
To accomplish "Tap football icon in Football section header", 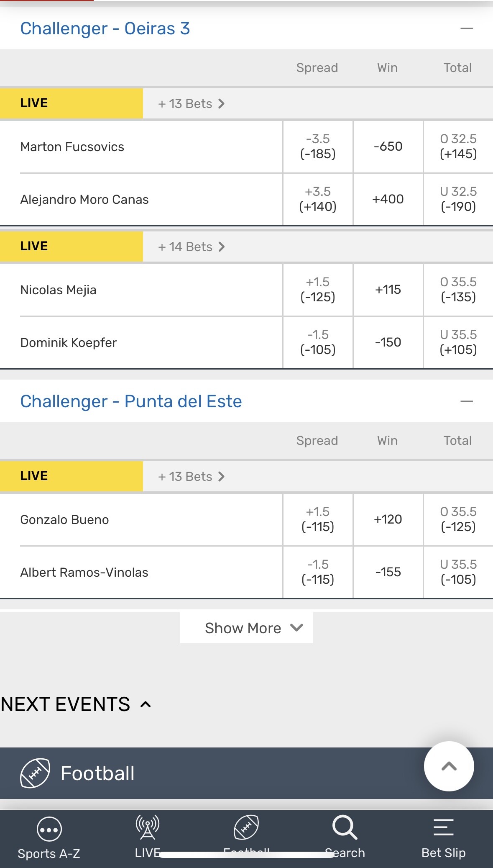I will 35,773.
